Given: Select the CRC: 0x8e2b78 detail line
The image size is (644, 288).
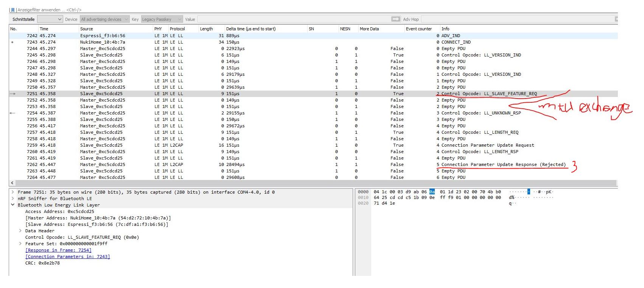Looking at the screenshot, I should 42,263.
